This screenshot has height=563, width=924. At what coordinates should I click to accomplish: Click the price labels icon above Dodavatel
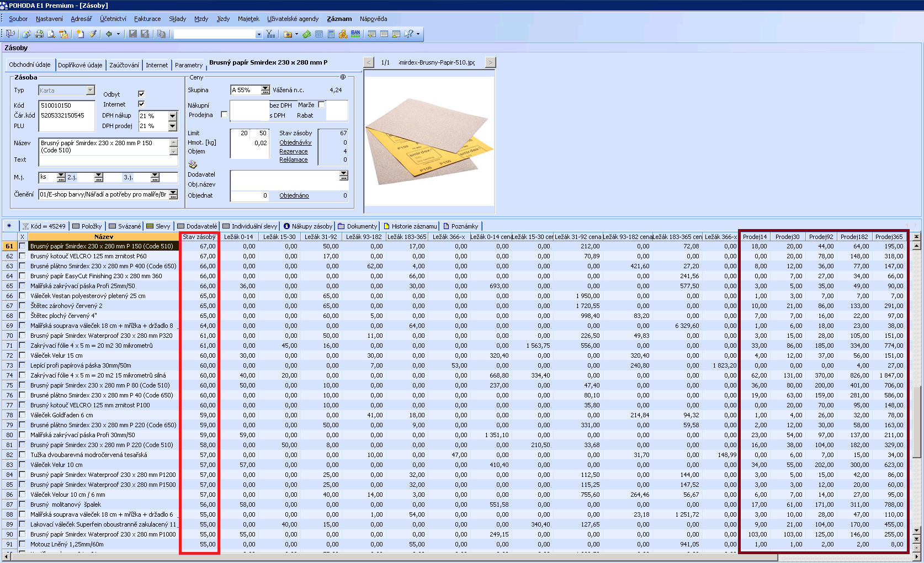pyautogui.click(x=193, y=164)
